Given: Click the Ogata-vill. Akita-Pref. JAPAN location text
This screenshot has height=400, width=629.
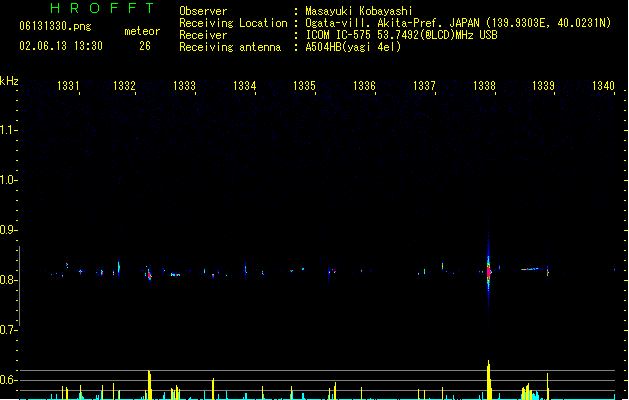Looking at the screenshot, I should pos(458,23).
